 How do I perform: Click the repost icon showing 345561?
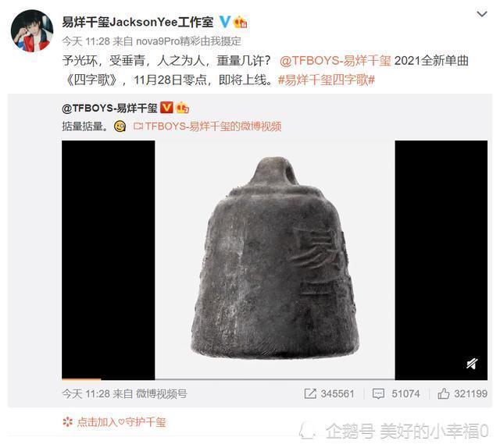click(x=329, y=393)
